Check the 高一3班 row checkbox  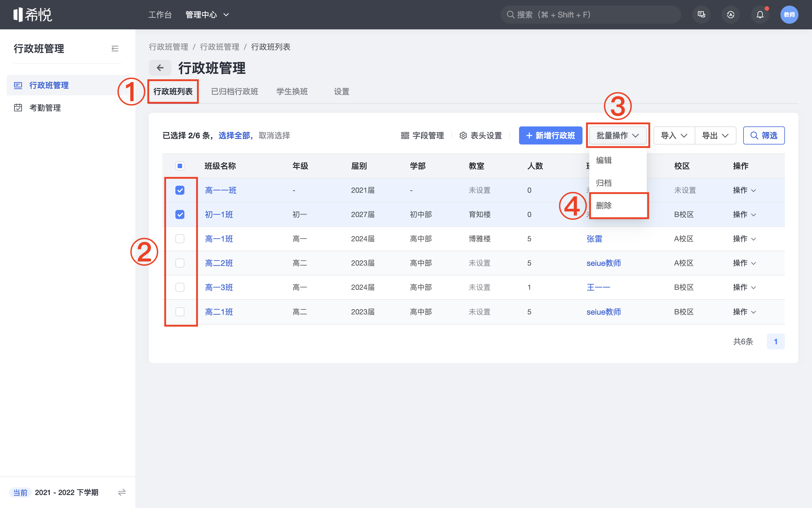tap(180, 287)
